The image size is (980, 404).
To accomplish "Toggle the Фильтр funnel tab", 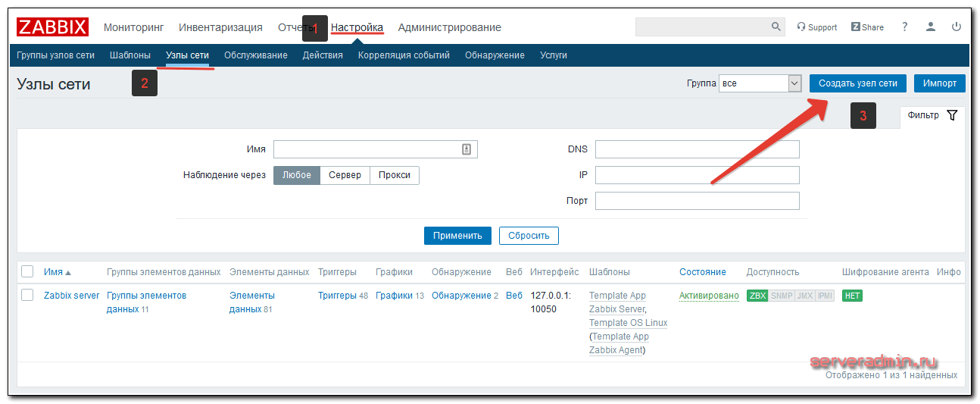I will click(x=932, y=116).
